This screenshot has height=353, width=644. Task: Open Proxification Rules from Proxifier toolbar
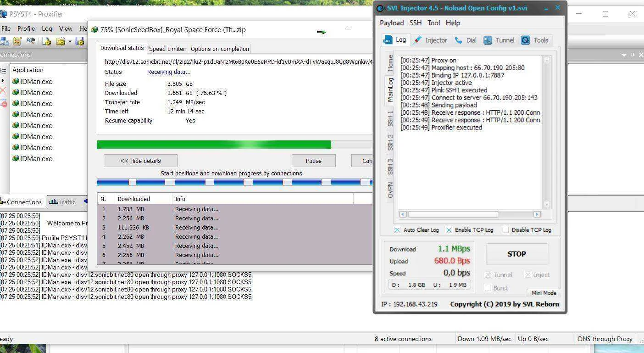17,41
